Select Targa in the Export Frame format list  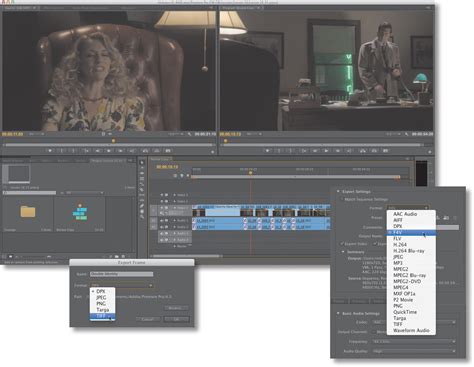[x=102, y=310]
